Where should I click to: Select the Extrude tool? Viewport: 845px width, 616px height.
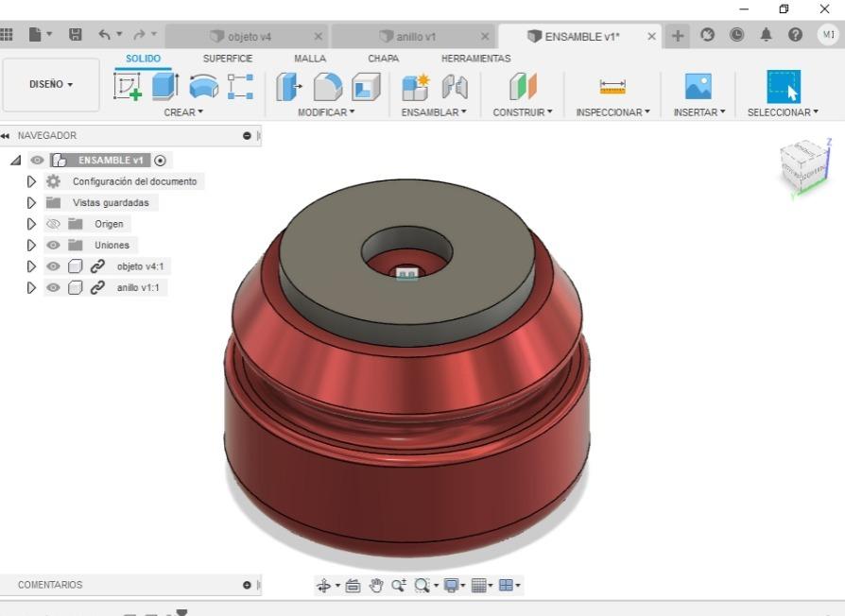click(x=164, y=87)
